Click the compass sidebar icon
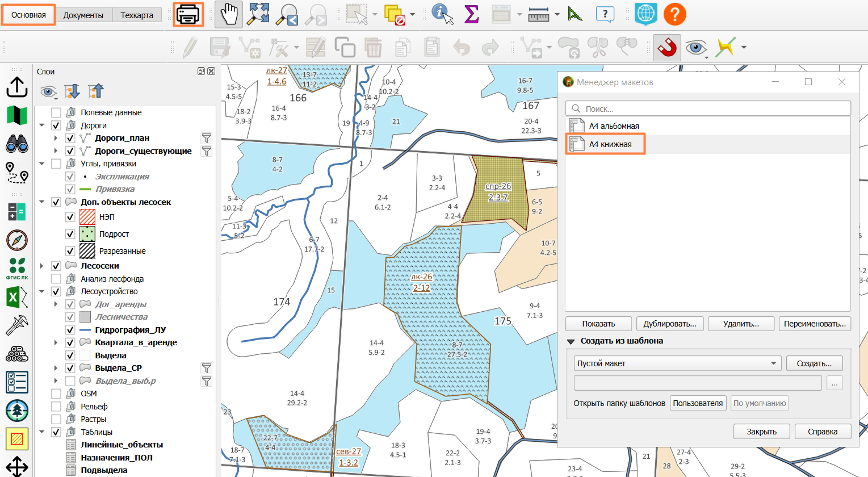 17,240
